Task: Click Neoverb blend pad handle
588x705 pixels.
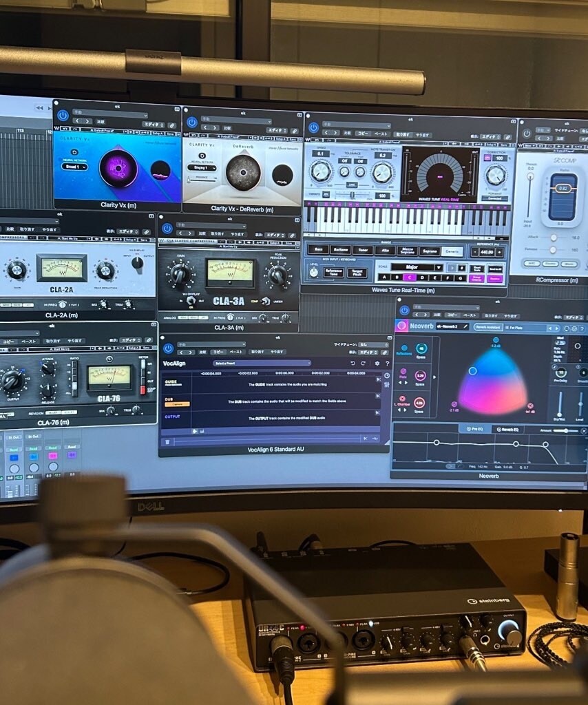Action: coord(472,371)
